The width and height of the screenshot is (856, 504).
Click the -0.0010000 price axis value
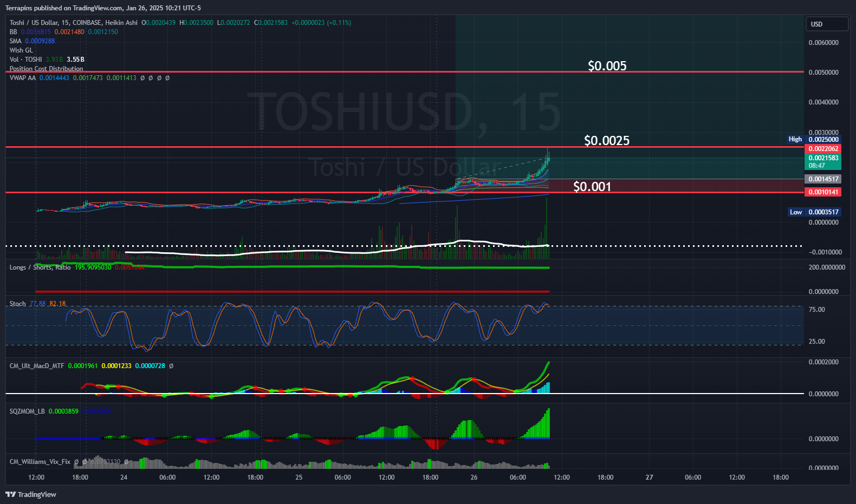point(825,252)
